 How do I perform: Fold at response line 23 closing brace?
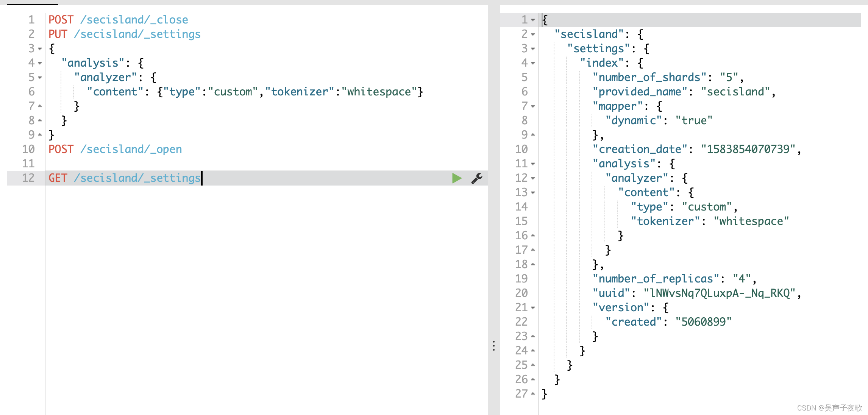533,336
